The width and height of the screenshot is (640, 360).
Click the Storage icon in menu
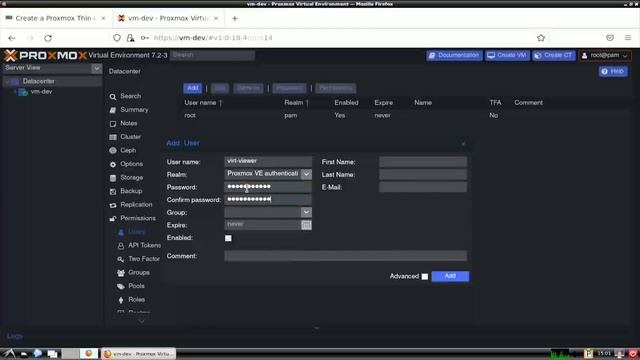113,178
